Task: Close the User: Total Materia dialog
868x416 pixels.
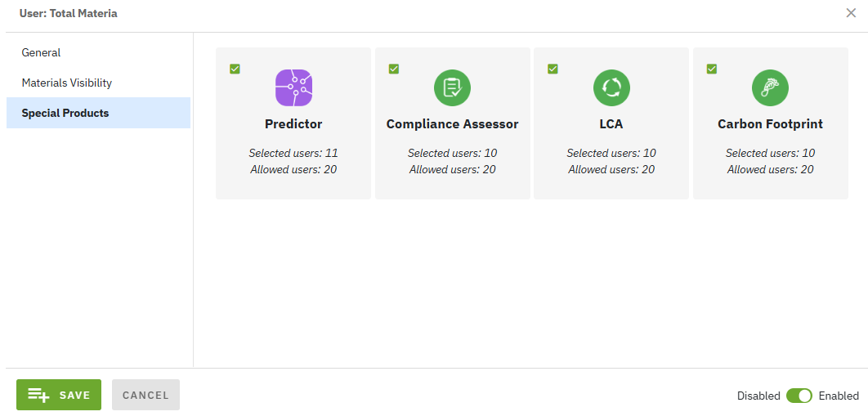Action: (851, 13)
